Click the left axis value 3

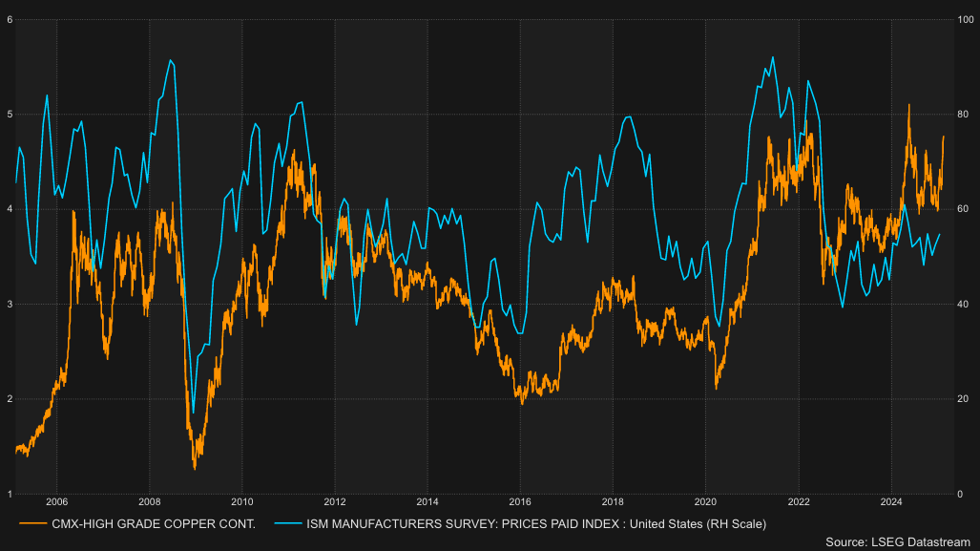point(10,305)
